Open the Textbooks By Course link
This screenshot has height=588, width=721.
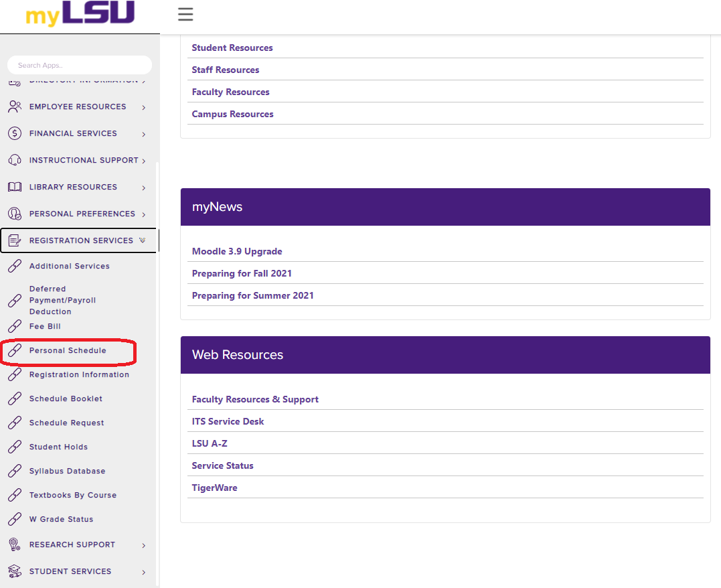point(73,495)
